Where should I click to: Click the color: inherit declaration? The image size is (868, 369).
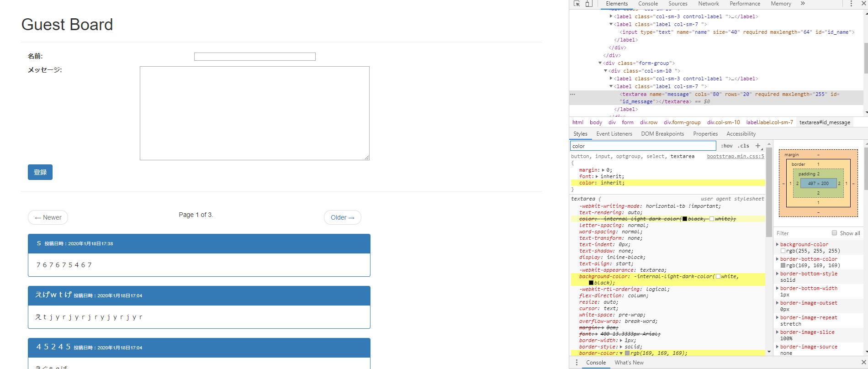(x=602, y=183)
